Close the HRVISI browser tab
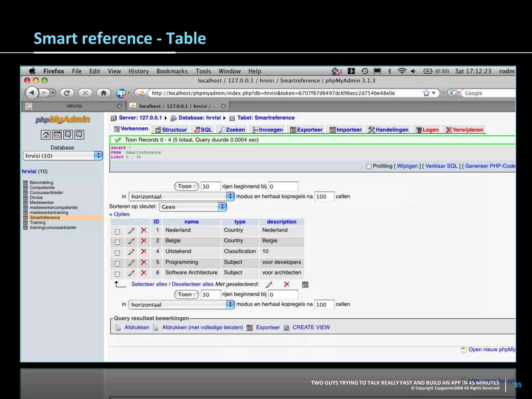 pos(119,106)
